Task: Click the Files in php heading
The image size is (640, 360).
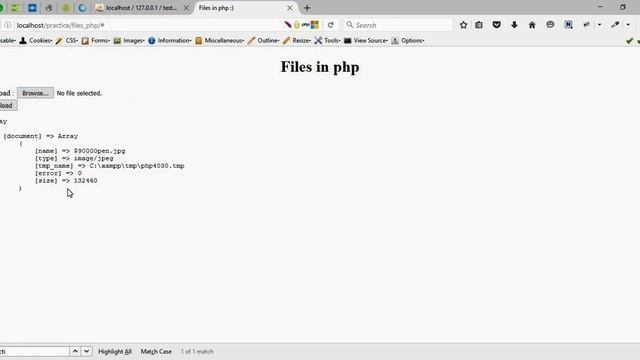Action: (320, 67)
